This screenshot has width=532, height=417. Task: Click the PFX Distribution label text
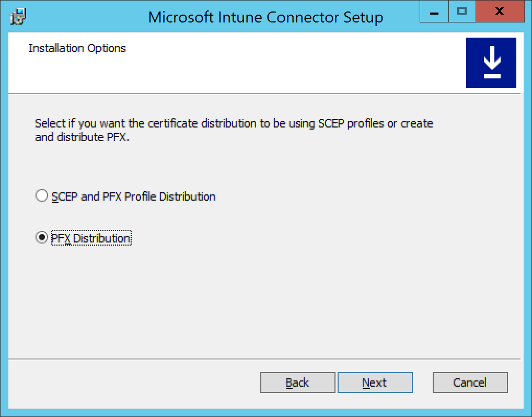(90, 238)
